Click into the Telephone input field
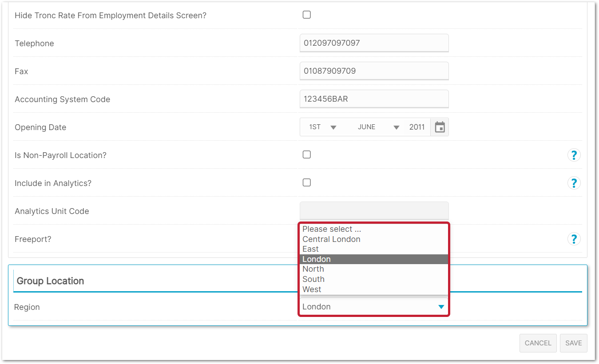 pos(374,43)
